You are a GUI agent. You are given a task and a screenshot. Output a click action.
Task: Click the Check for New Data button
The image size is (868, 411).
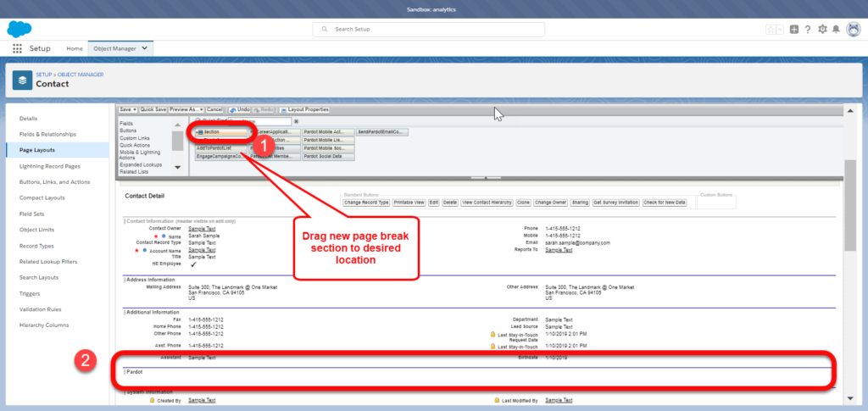[x=665, y=203]
